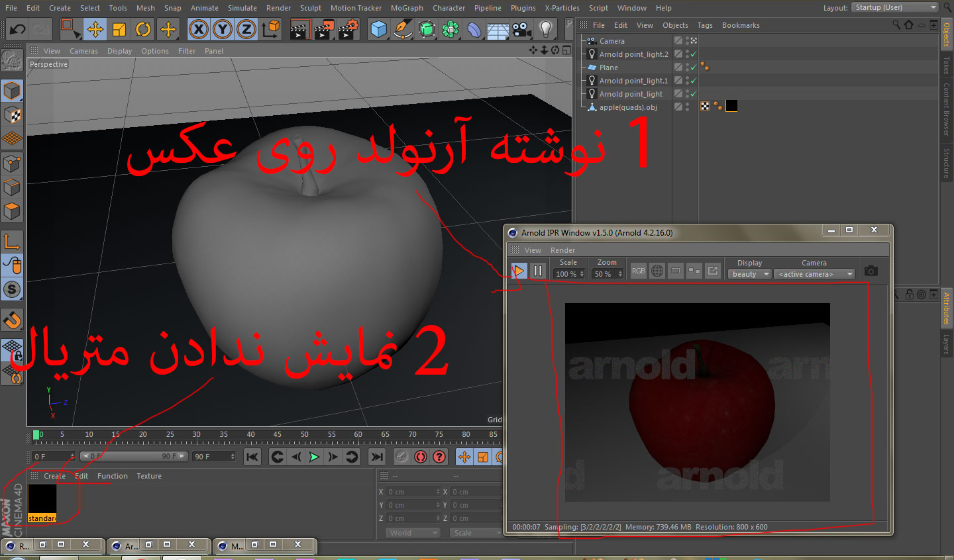
Task: Open World coordinate dropdown
Action: click(413, 533)
